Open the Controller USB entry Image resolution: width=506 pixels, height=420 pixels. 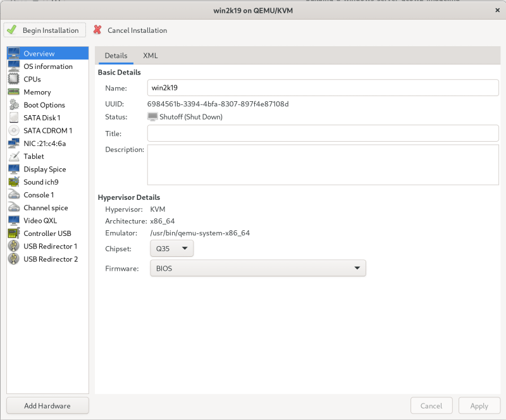click(x=47, y=233)
